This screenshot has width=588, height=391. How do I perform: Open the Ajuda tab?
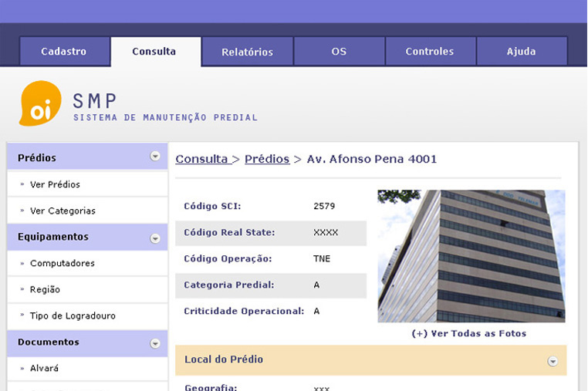coord(522,52)
